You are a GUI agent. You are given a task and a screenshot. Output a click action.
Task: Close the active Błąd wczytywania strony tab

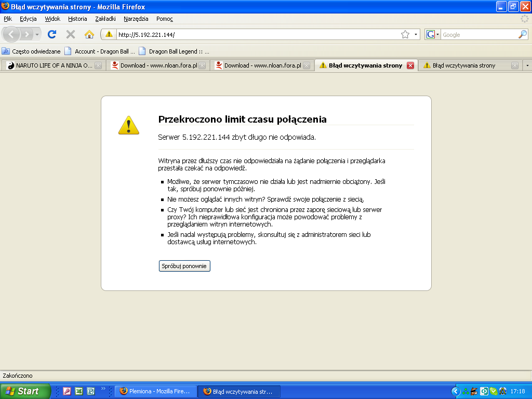click(410, 65)
